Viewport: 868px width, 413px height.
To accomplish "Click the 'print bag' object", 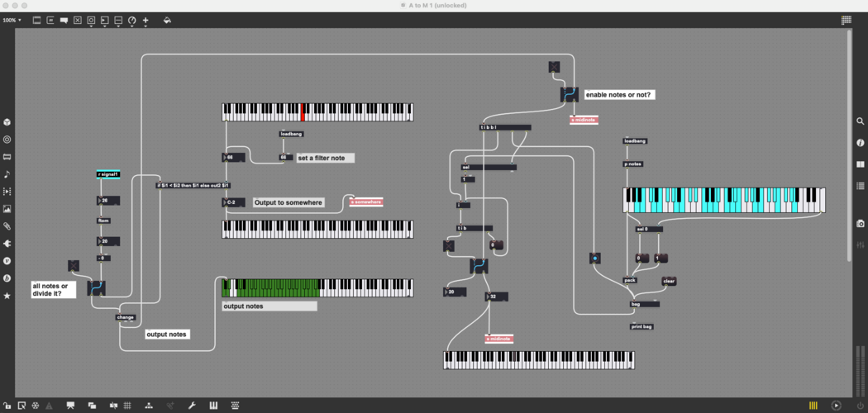I will point(641,326).
